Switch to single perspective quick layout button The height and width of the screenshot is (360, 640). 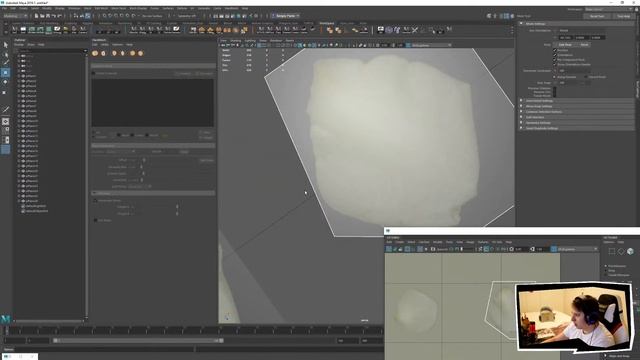[x=6, y=122]
